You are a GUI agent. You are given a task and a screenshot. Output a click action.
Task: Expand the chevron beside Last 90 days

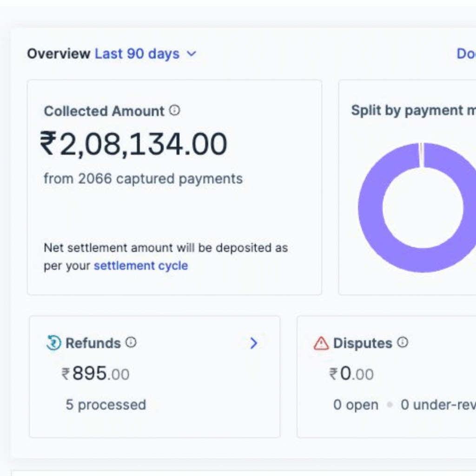tap(191, 54)
